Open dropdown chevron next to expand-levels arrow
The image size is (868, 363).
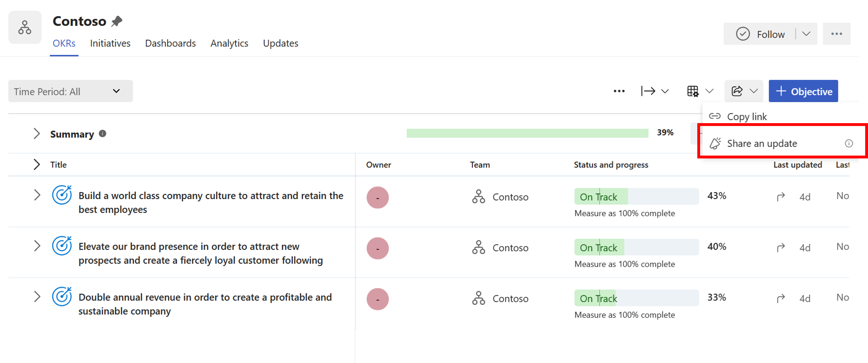(x=664, y=91)
